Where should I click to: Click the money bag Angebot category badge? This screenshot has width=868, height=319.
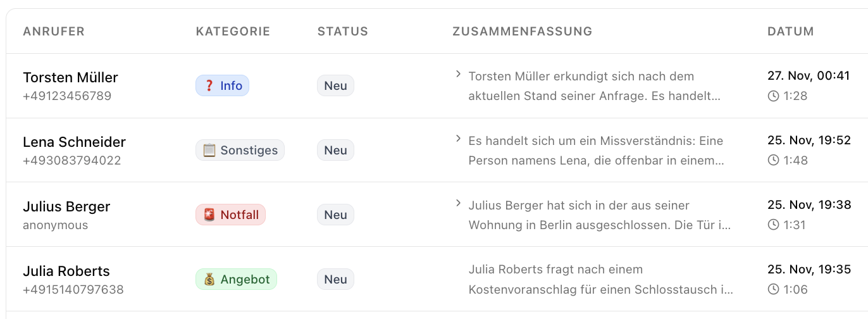[236, 279]
